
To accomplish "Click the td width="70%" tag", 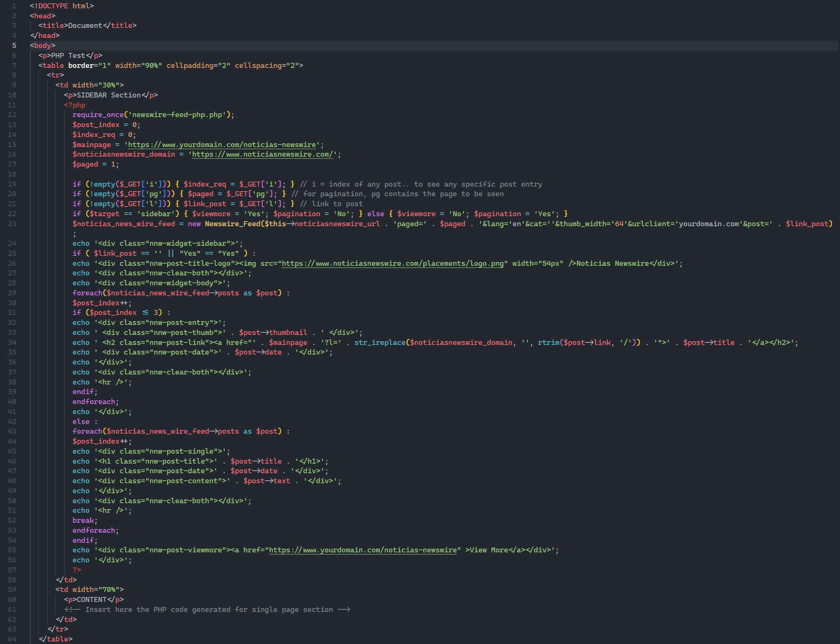I will click(x=90, y=589).
